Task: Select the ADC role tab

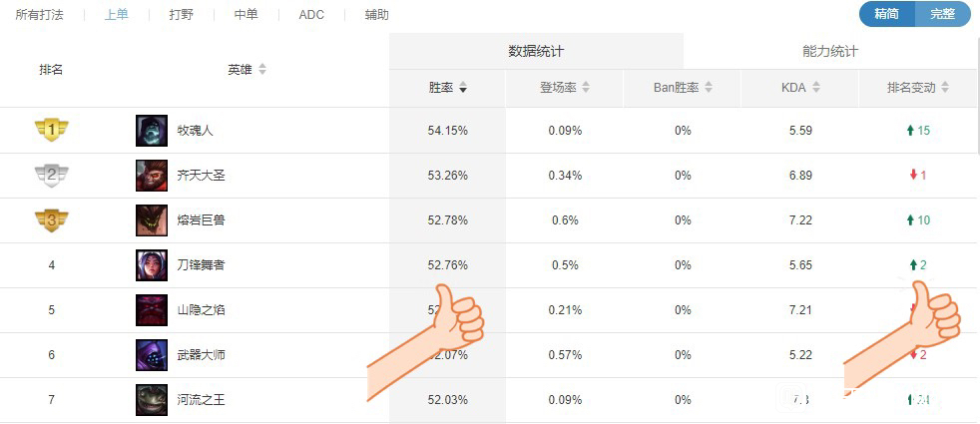Action: point(311,15)
